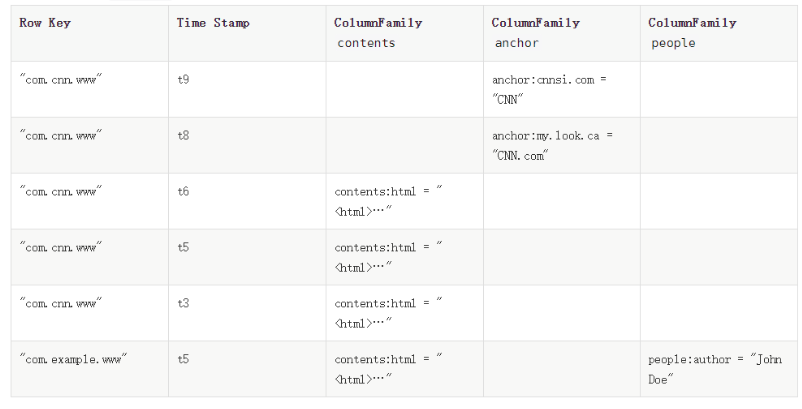This screenshot has width=802, height=409.
Task: Select the ColumnFamily people header cell
Action: click(x=719, y=34)
